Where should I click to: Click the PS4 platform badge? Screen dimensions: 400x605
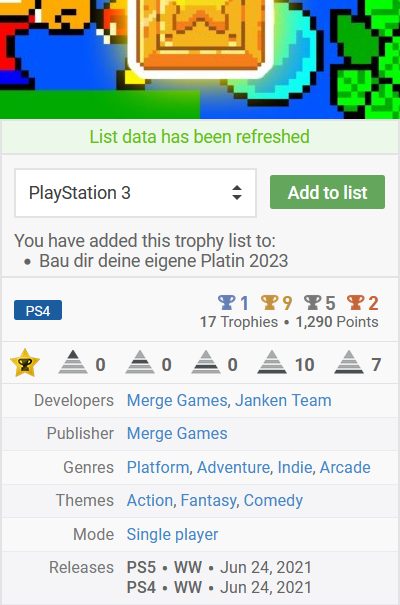pos(38,310)
